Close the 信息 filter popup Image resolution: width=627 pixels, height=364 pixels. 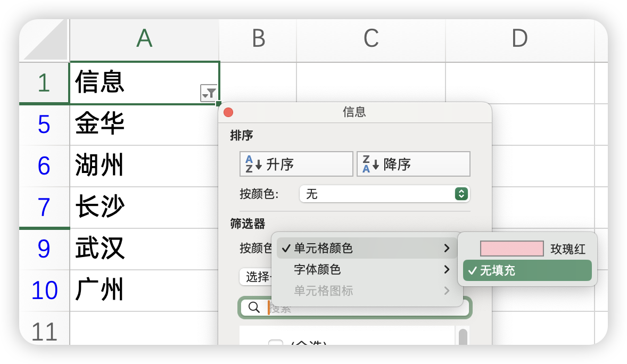pos(228,112)
